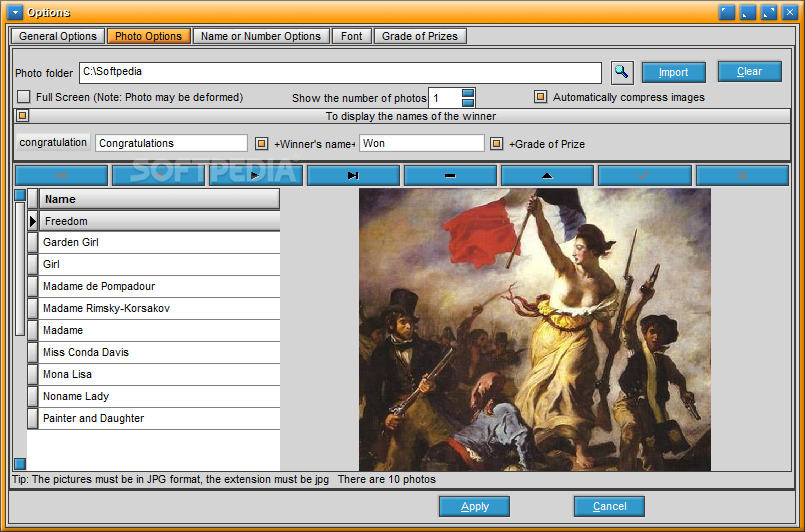The height and width of the screenshot is (532, 805).
Task: Click the post checkmark navigator button
Action: [x=644, y=176]
